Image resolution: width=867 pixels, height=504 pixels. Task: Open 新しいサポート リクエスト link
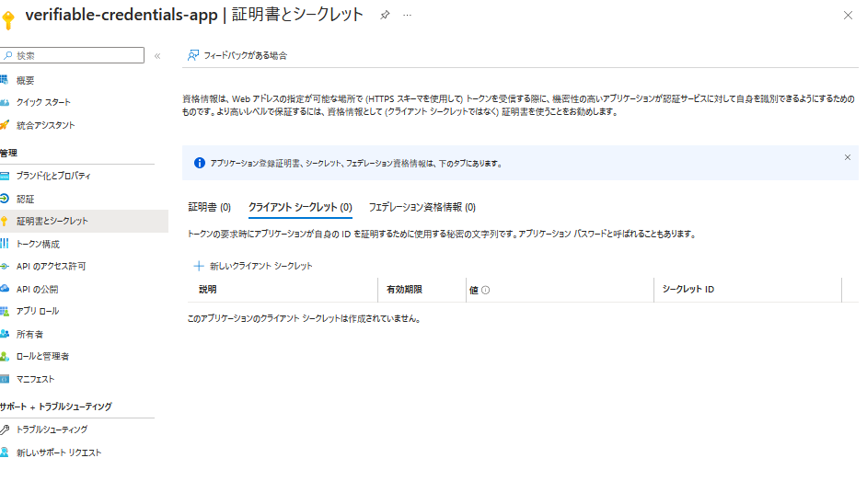pyautogui.click(x=58, y=452)
